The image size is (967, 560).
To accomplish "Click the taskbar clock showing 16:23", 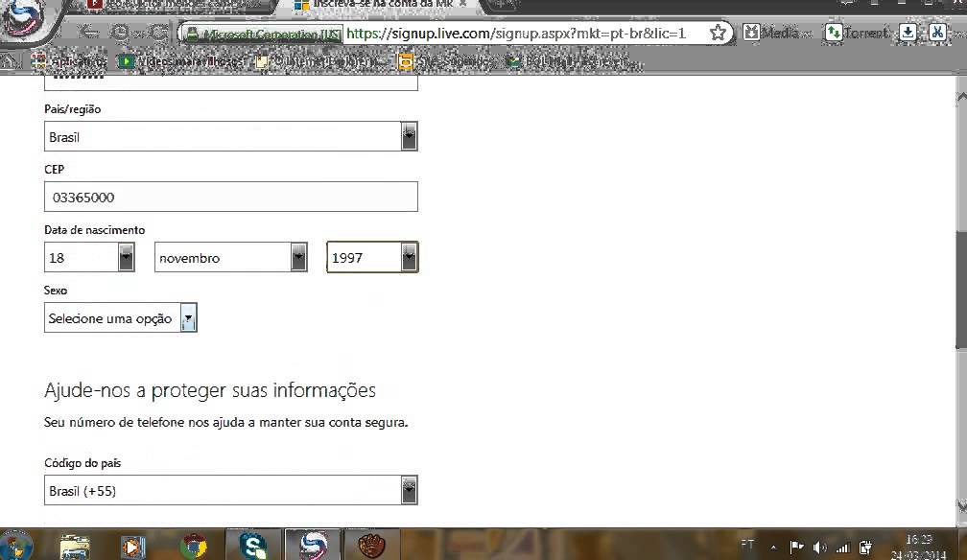I will [918, 547].
